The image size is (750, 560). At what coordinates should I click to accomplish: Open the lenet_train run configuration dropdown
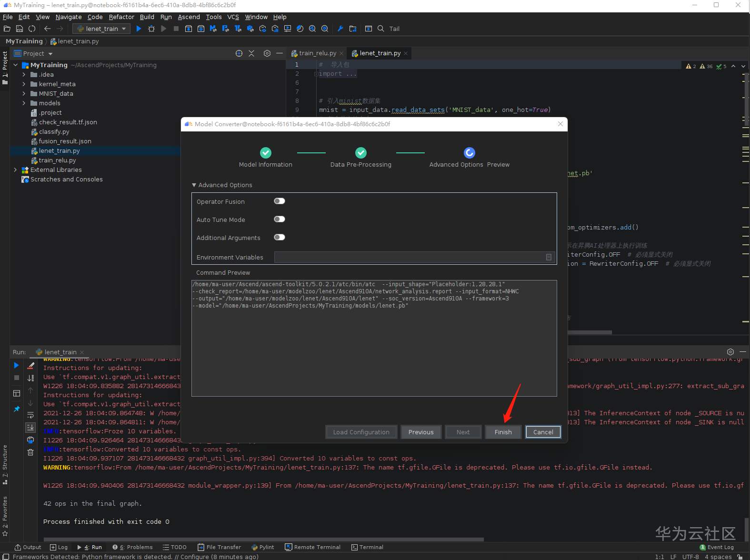(x=101, y=29)
